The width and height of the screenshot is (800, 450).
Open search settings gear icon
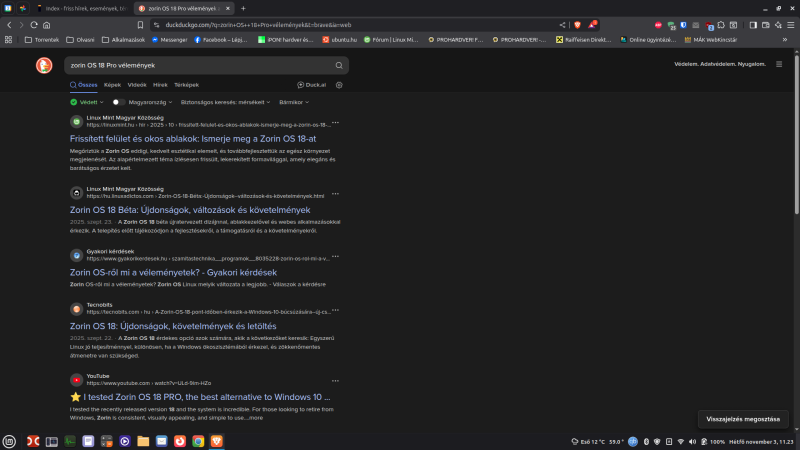click(x=339, y=85)
